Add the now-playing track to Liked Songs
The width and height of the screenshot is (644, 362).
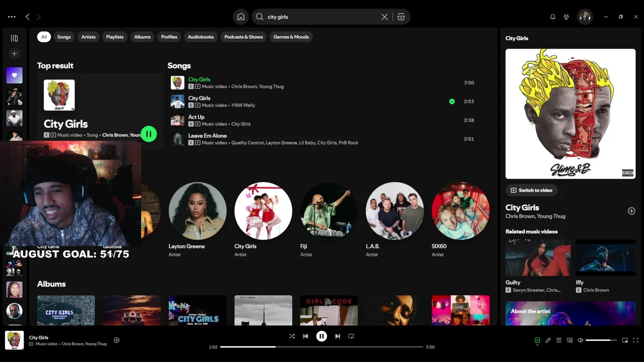tap(116, 340)
